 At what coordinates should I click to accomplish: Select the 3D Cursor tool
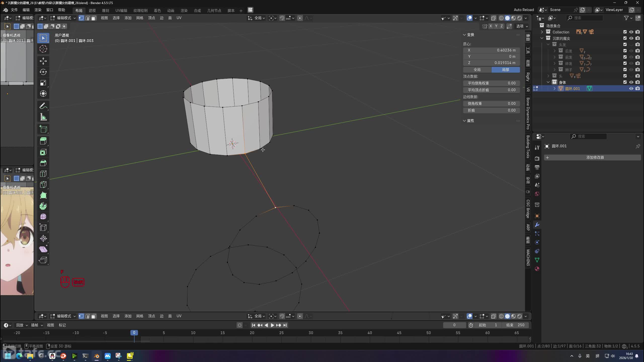43,49
